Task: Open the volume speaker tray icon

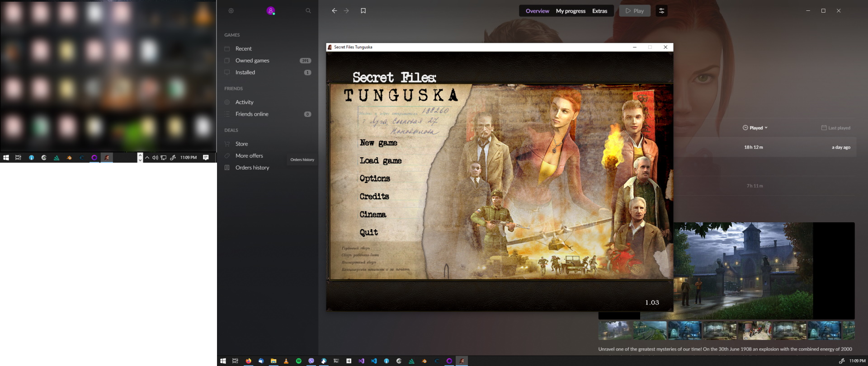Action: (155, 157)
